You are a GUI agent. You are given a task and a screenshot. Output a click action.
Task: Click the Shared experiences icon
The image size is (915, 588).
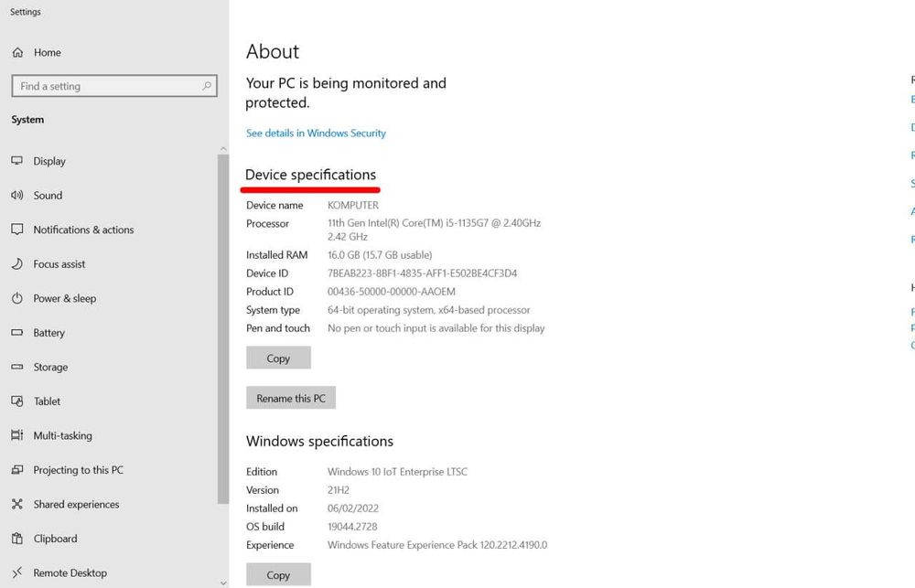click(x=17, y=504)
